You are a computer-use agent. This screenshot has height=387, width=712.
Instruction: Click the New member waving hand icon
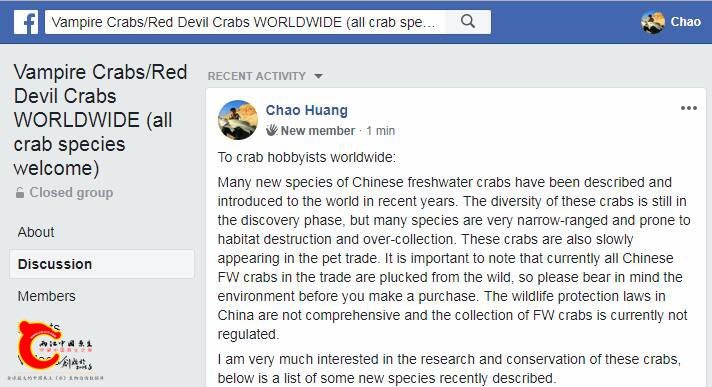[x=272, y=130]
